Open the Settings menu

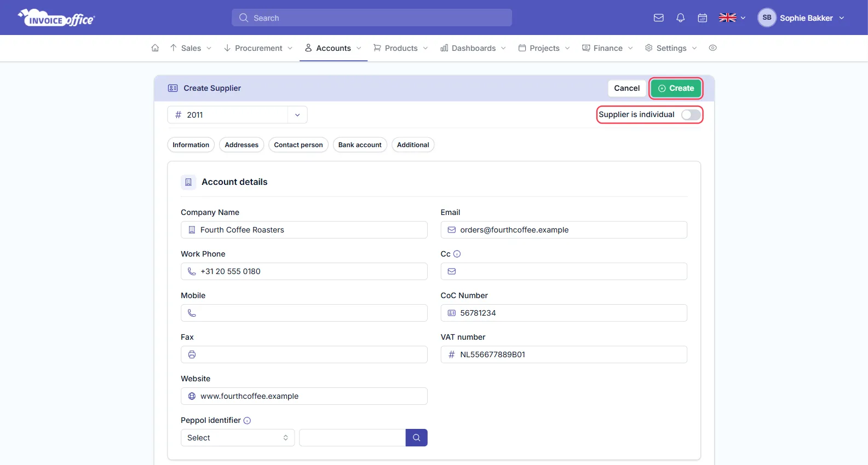(x=671, y=48)
